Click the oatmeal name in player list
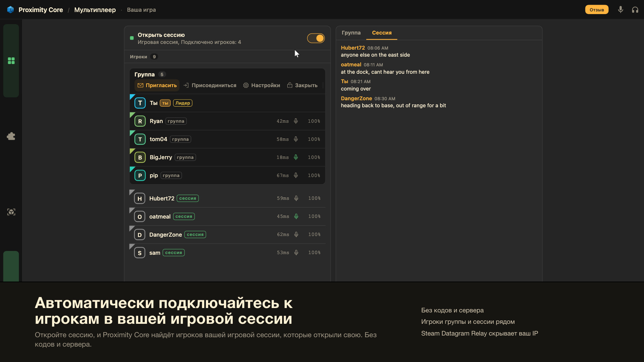 160,217
